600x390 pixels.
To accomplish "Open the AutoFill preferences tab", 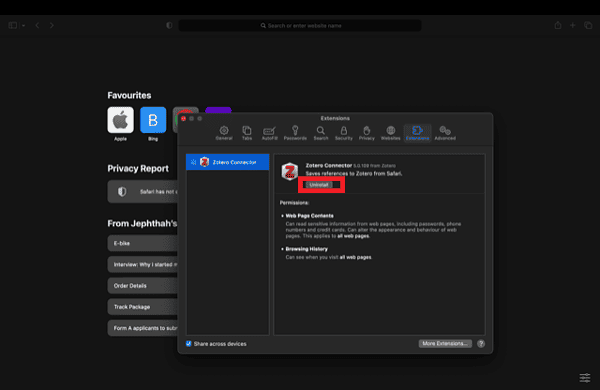I will 269,133.
